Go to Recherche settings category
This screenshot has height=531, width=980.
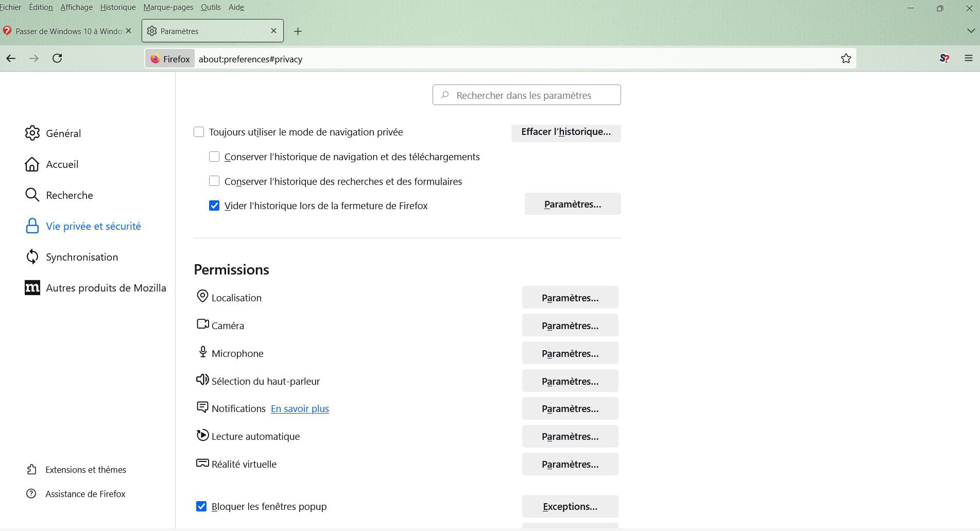coord(70,195)
